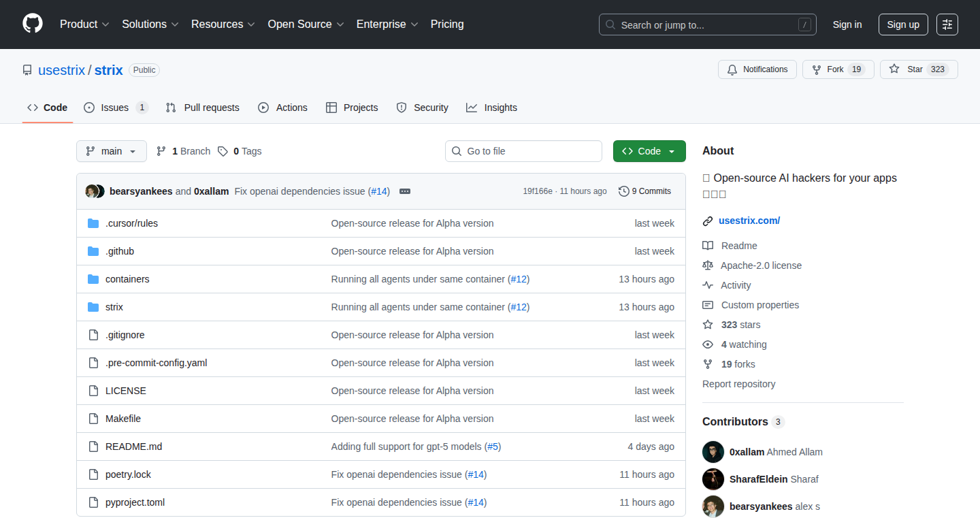980x518 pixels.
Task: Click the Sign up button
Action: pyautogui.click(x=903, y=25)
